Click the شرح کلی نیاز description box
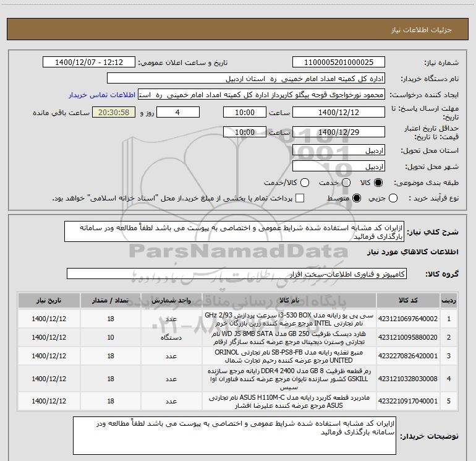 [234, 231]
